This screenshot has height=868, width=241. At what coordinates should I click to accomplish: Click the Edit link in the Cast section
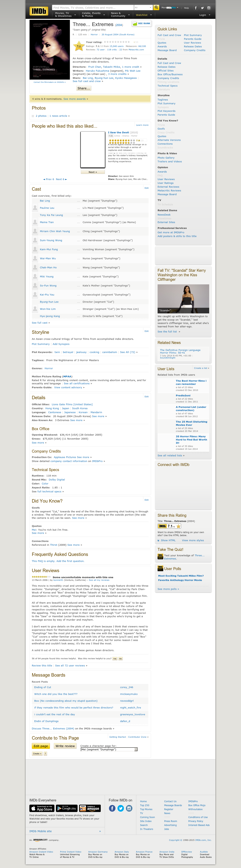point(146,188)
